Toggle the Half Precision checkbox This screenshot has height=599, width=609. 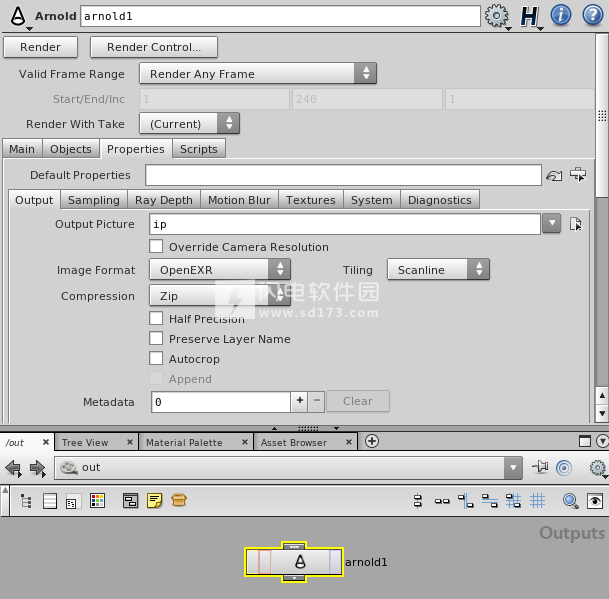[156, 318]
